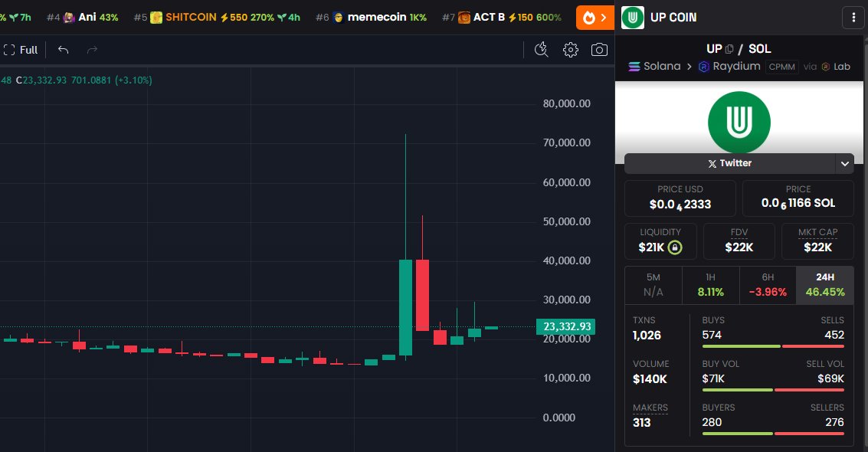Click the 80,000.00 price axis label
This screenshot has height=452, width=868.
click(x=566, y=103)
